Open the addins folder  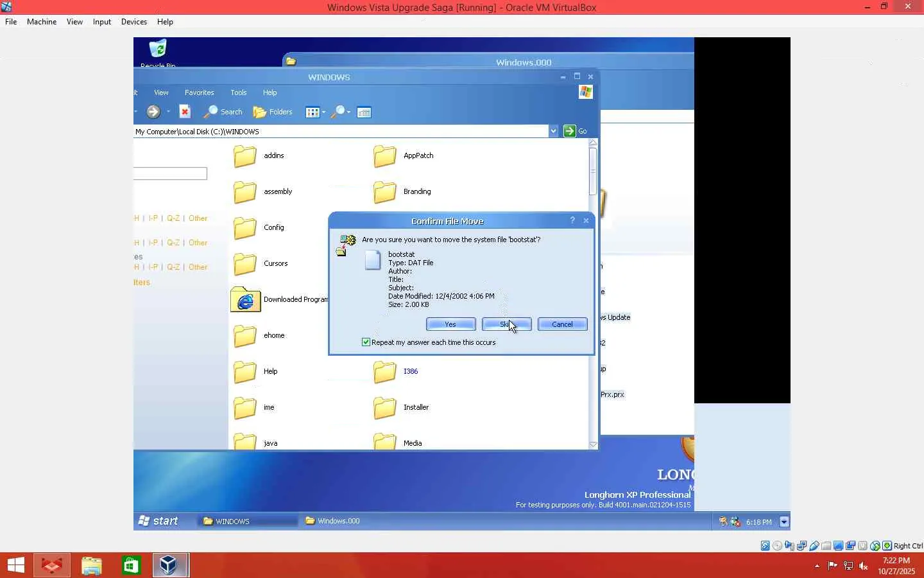[259, 155]
